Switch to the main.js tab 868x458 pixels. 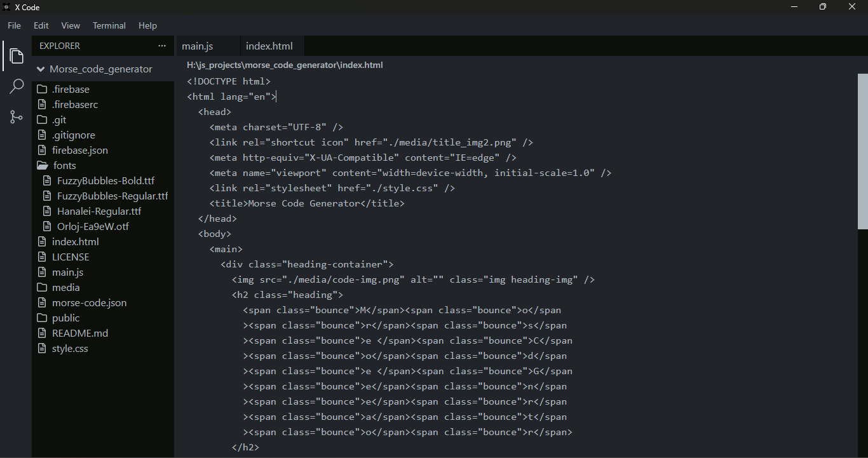(198, 46)
